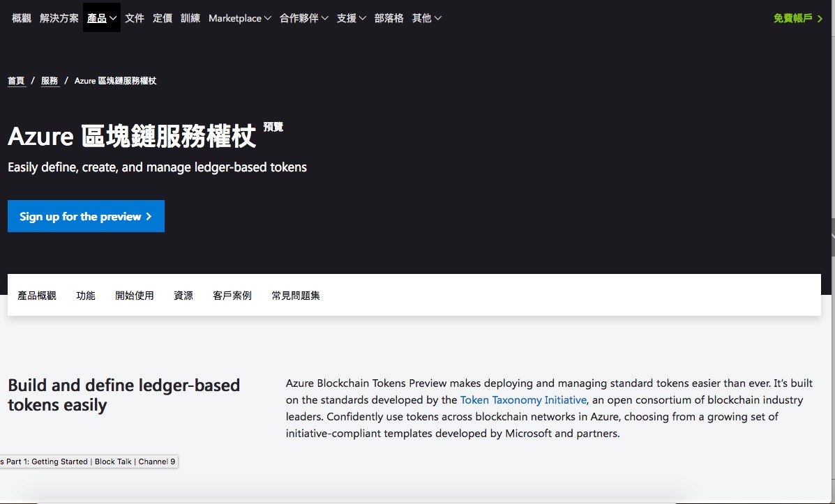The image size is (835, 504).
Task: Click the Build and define ledger-based tokens heading
Action: click(x=123, y=395)
